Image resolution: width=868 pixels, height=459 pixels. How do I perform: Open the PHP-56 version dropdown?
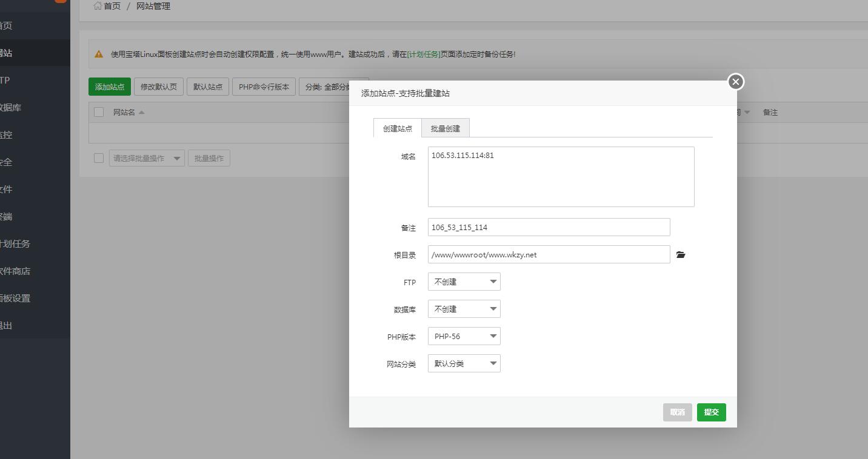[464, 336]
